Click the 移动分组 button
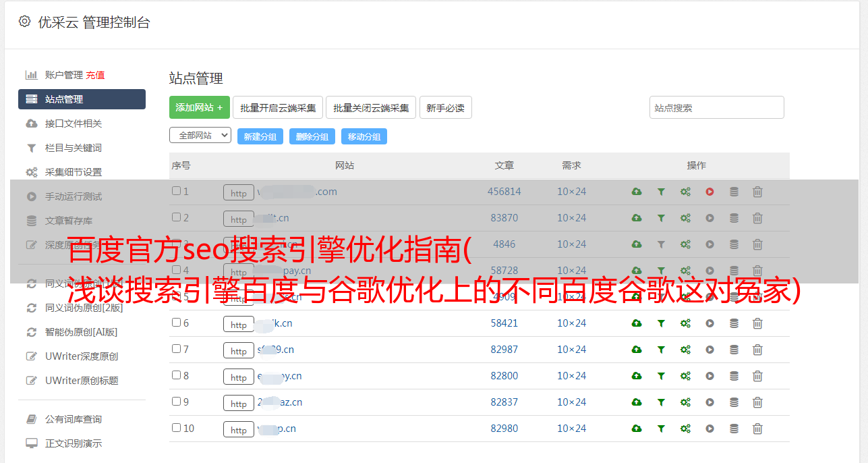868x463 pixels. [364, 136]
